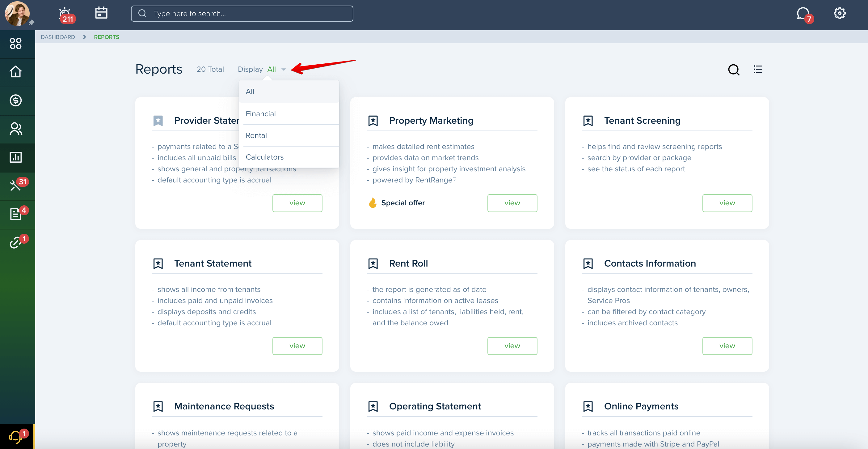Toggle bookmark on Tenant Screening card

click(x=588, y=120)
